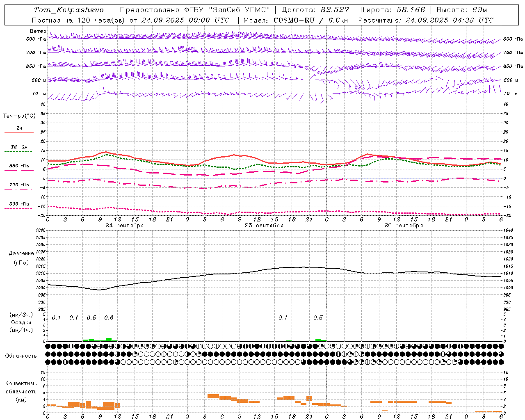The image size is (525, 420).
Task: Click the dashed 'Td 2м' legend line
Action: (x=19, y=152)
